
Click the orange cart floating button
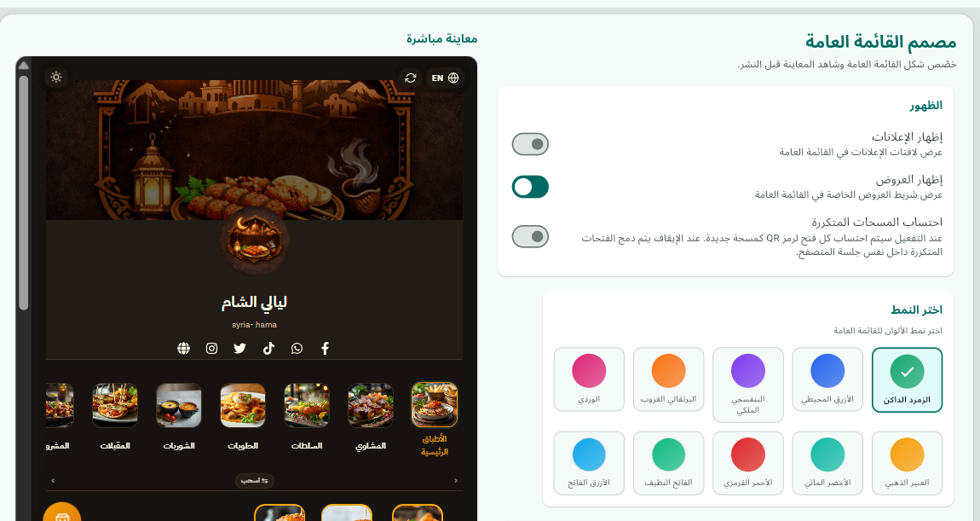click(62, 512)
